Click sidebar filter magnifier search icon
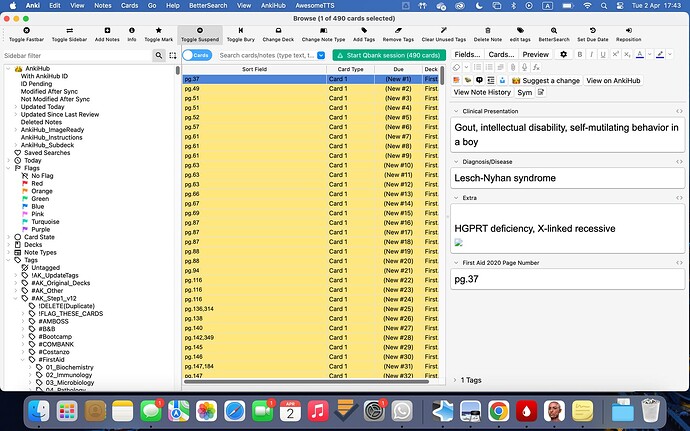 pos(159,55)
